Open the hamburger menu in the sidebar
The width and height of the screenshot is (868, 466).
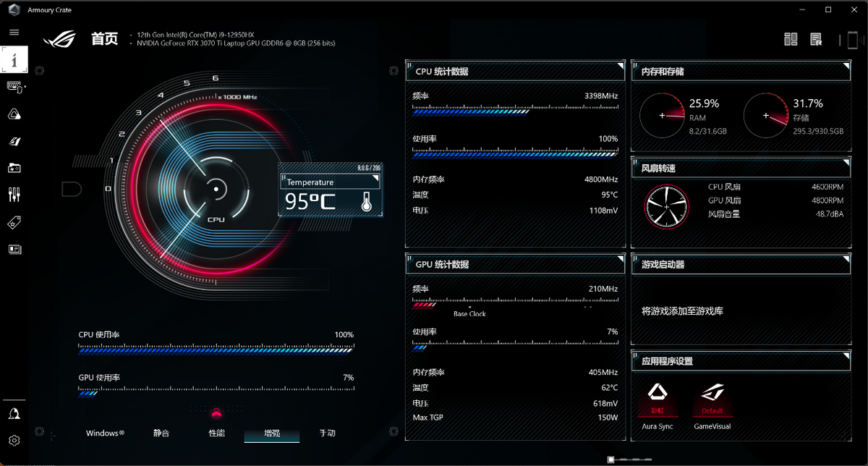(14, 33)
